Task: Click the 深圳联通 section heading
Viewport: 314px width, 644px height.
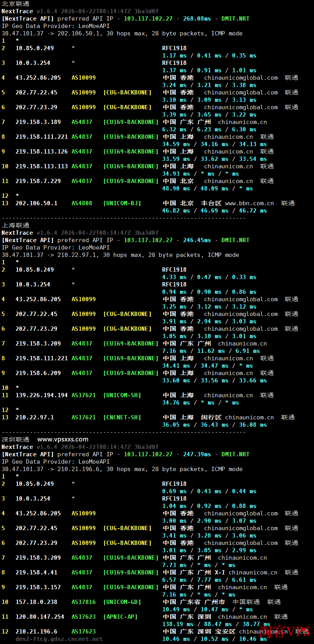Action: [x=16, y=440]
